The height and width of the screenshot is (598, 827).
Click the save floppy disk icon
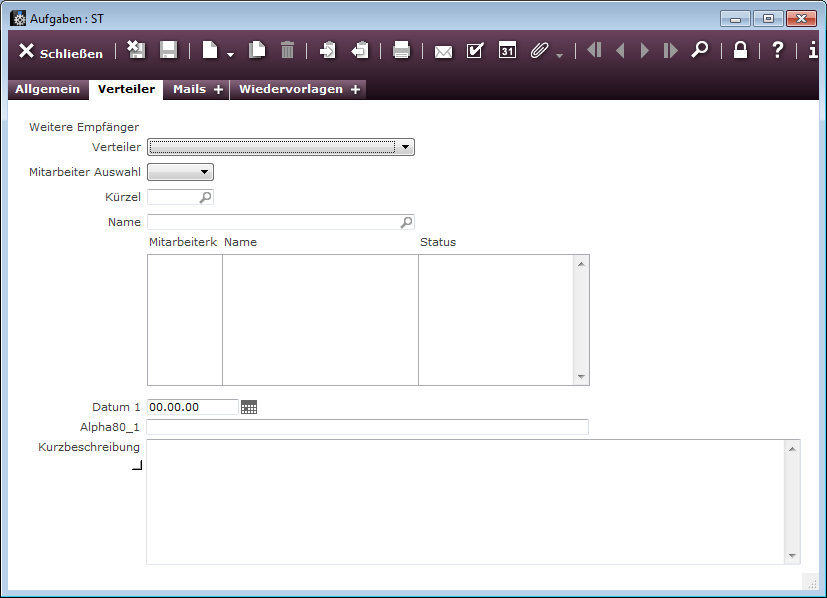point(169,51)
